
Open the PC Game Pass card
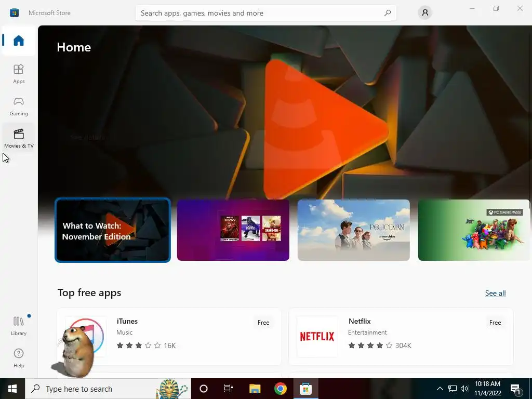point(474,230)
